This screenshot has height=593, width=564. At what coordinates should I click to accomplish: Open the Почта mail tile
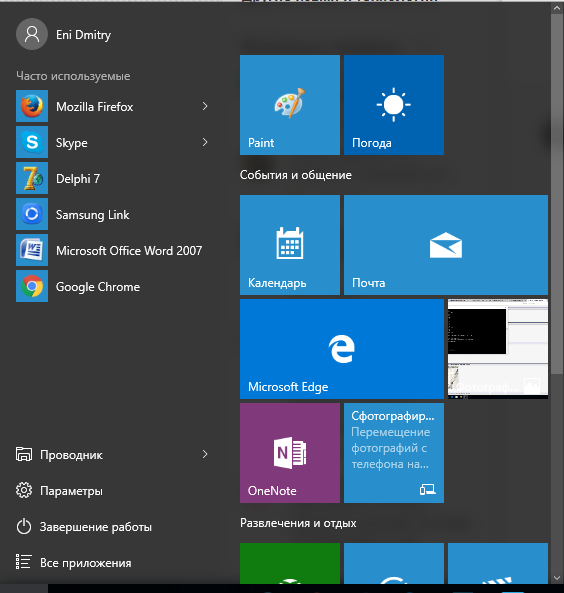(x=446, y=245)
